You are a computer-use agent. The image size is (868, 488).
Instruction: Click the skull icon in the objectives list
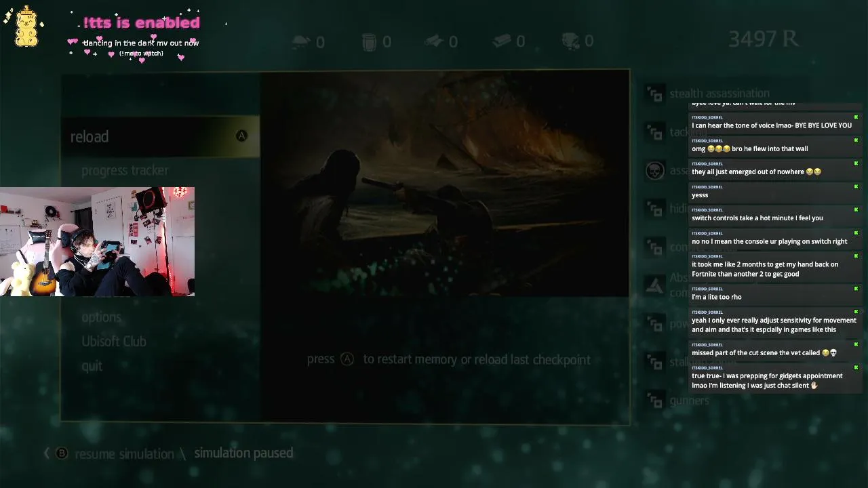(x=655, y=170)
